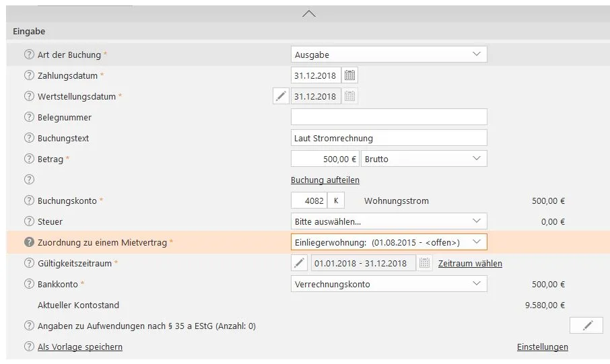Open Steuer dropdown 'Bitte auswählen...'
This screenshot has width=610, height=364.
click(x=389, y=221)
